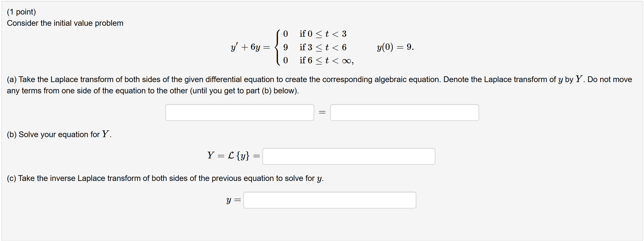Click the piecewise function definition
644x241 pixels.
pos(314,47)
